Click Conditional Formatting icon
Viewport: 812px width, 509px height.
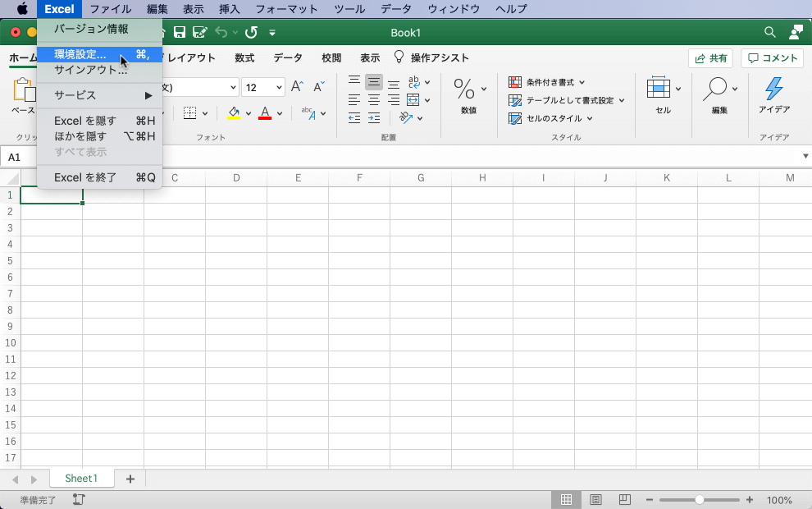click(515, 82)
